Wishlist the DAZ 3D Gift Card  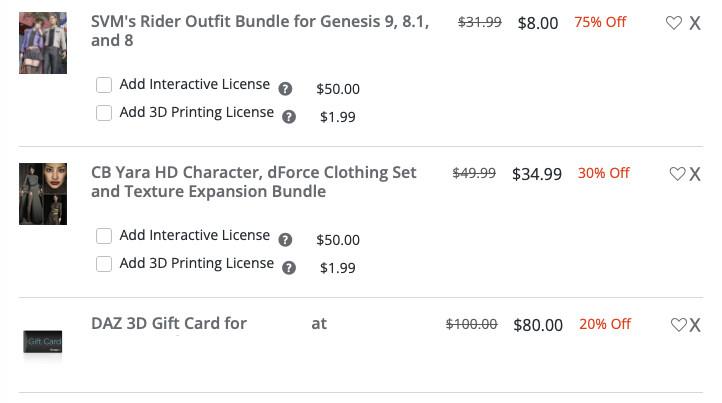tap(678, 325)
